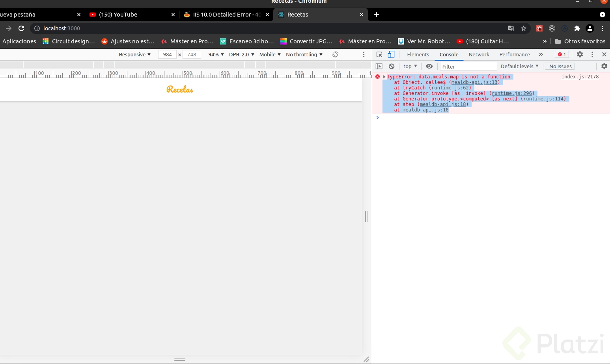Open the Default levels dropdown

520,66
